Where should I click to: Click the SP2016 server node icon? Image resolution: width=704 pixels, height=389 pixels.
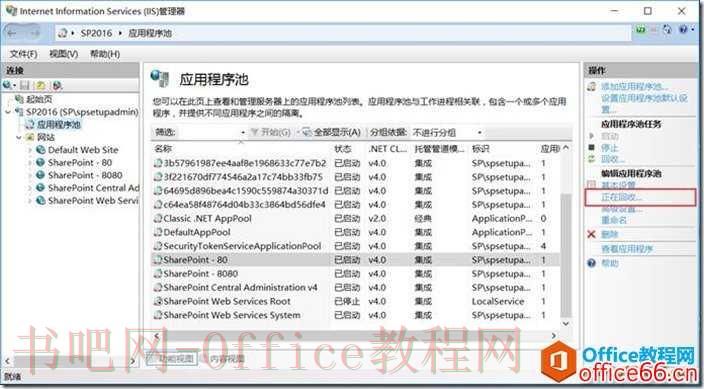pos(19,111)
